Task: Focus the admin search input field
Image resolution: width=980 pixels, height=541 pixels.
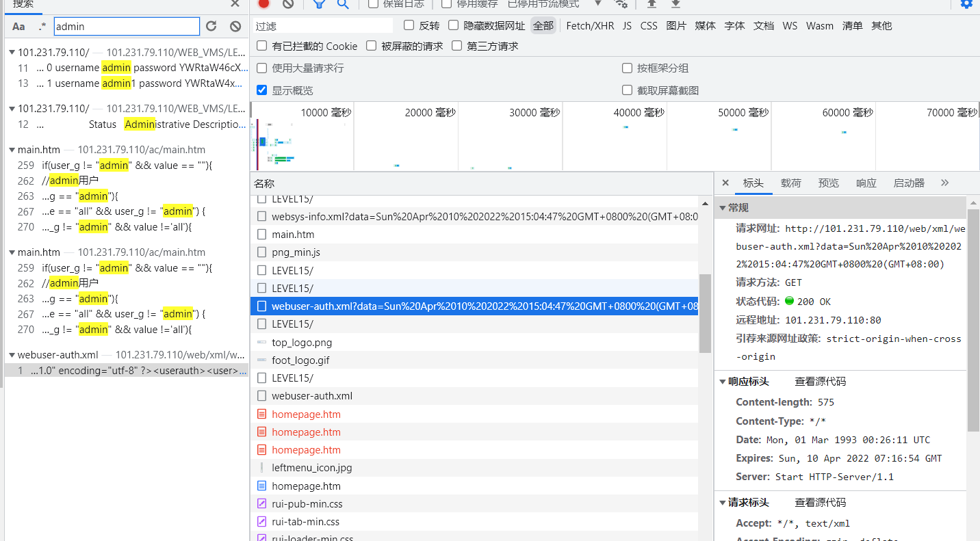Action: [127, 27]
